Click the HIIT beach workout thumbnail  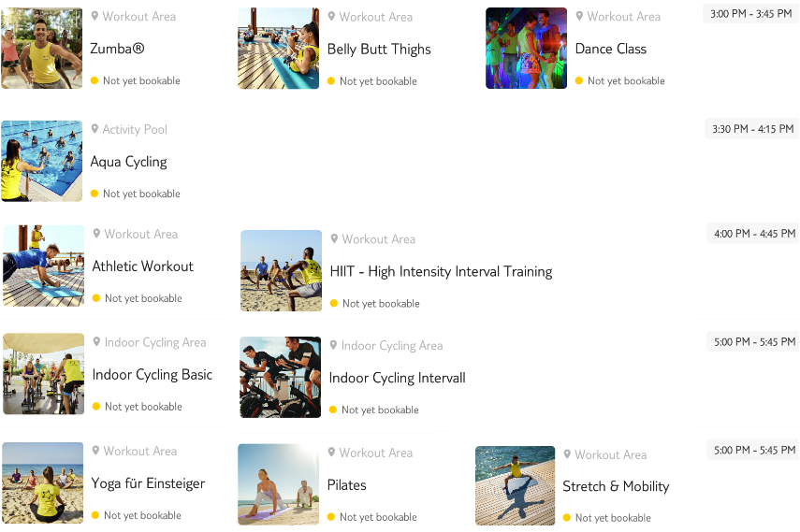point(281,271)
